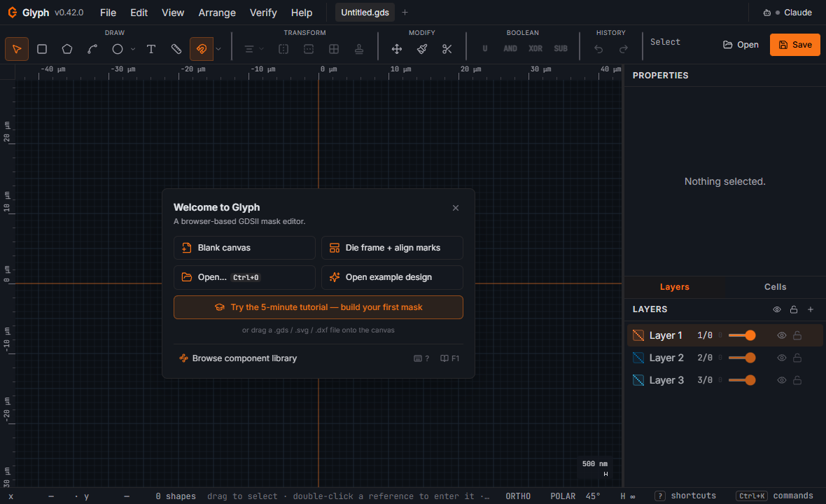Click Layer 2 color swatch
Viewport: 826px width, 504px height.
coord(638,358)
